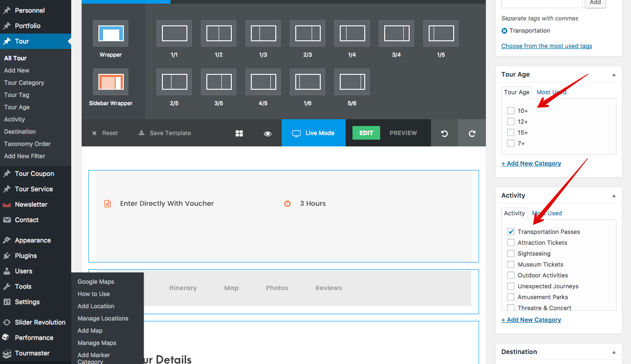Screen dimensions: 631x364
Task: Select the Sidebar Wrapper layout icon
Action: coord(111,82)
